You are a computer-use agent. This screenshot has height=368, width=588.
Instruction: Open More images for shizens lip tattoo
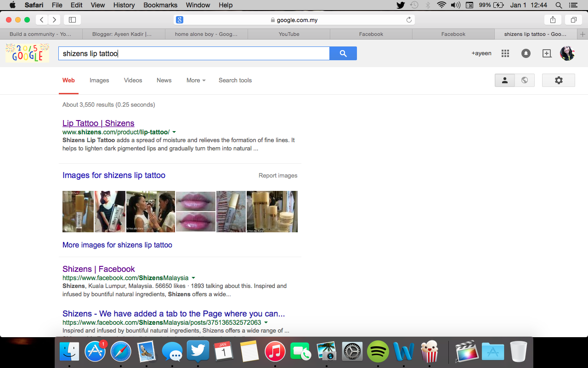tap(117, 245)
